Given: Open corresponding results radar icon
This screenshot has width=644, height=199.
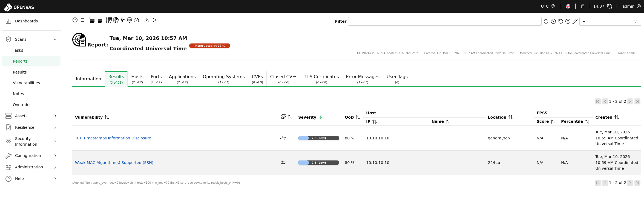Looking at the screenshot, I should click(x=116, y=20).
